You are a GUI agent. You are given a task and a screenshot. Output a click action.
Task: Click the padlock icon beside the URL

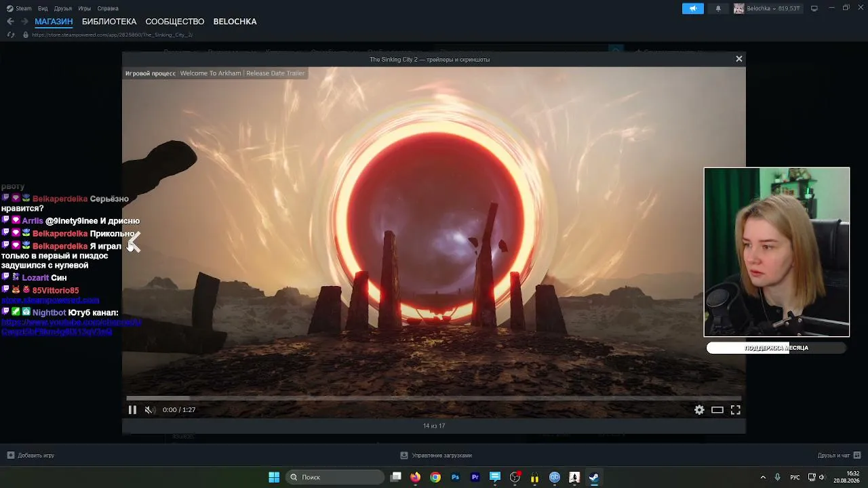[26, 35]
